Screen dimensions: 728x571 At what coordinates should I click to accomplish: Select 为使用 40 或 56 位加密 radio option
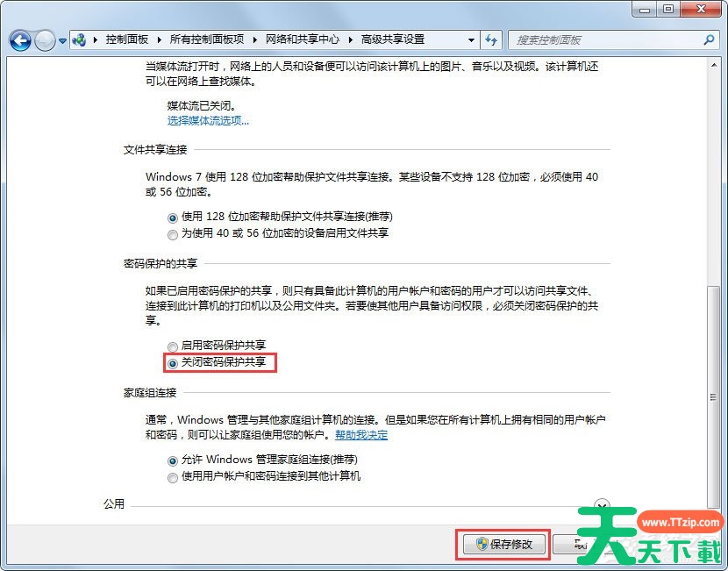tap(172, 234)
